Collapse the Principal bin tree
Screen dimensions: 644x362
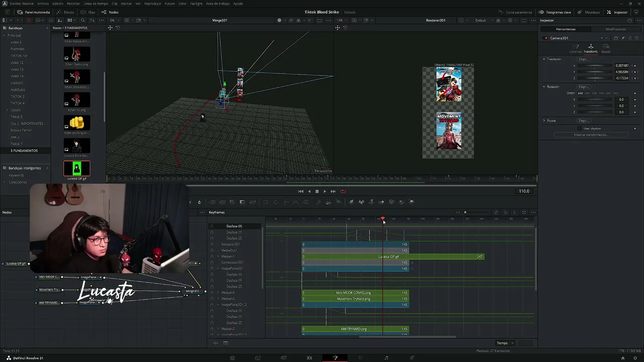click(4, 35)
